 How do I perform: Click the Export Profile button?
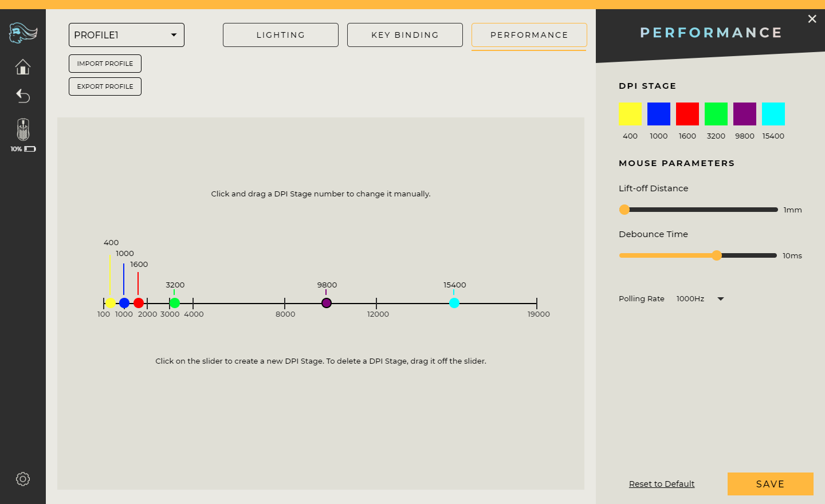coord(105,86)
